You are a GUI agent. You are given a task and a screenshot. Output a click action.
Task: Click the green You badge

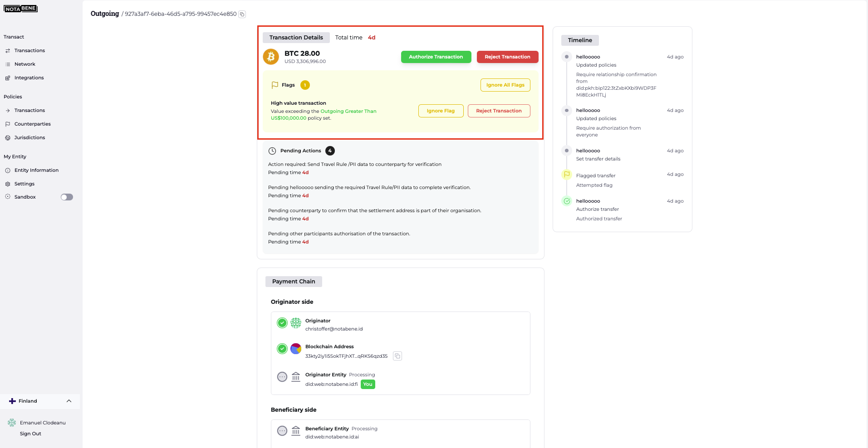pyautogui.click(x=368, y=385)
